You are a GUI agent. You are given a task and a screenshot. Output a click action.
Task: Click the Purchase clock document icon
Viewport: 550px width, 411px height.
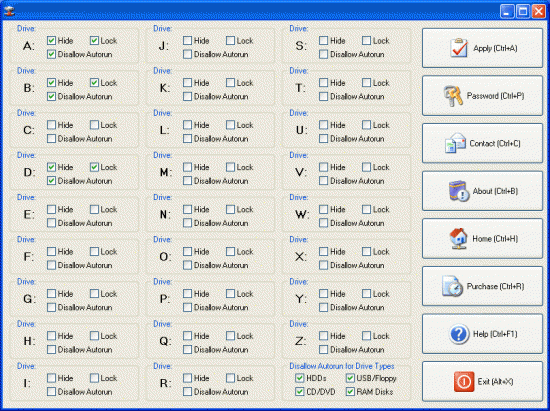tap(452, 287)
